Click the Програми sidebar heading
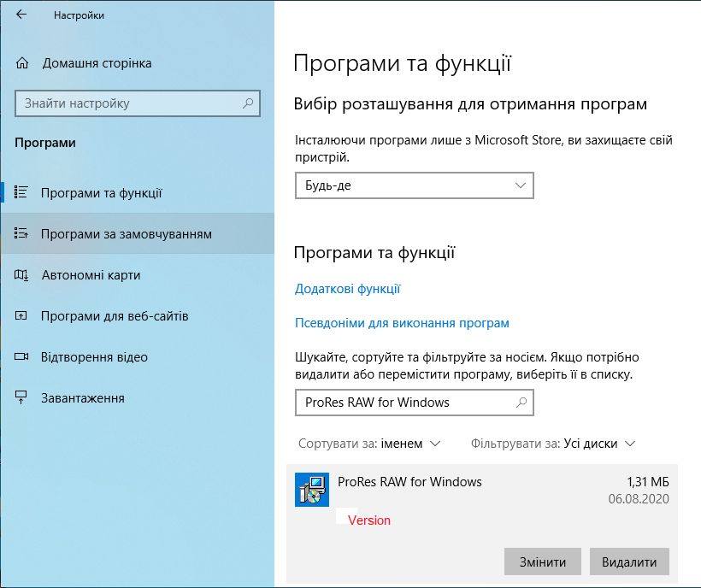The image size is (701, 588). pyautogui.click(x=45, y=143)
